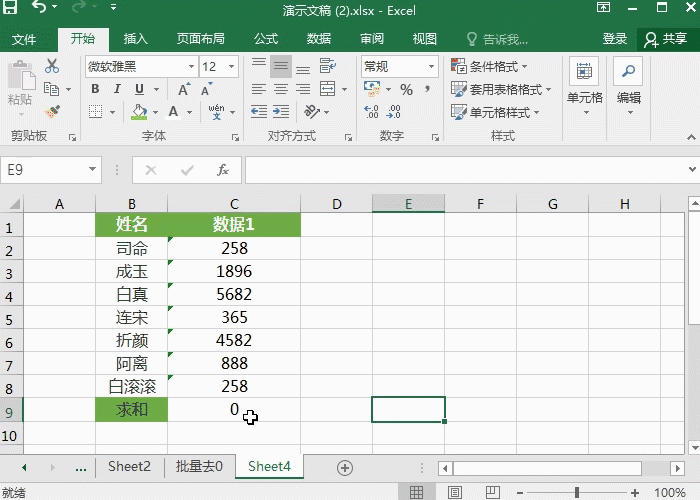Toggle center horizontal alignment
The image size is (700, 500).
(x=281, y=89)
